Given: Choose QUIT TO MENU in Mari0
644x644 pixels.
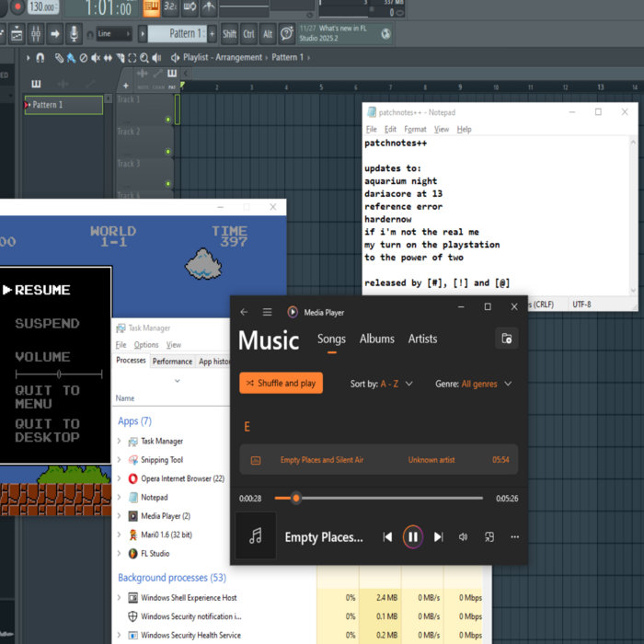Looking at the screenshot, I should [x=47, y=397].
